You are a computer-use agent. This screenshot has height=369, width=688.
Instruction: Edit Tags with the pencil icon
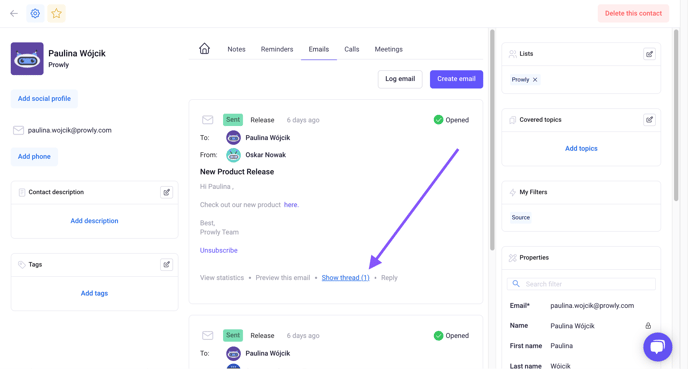pos(166,265)
